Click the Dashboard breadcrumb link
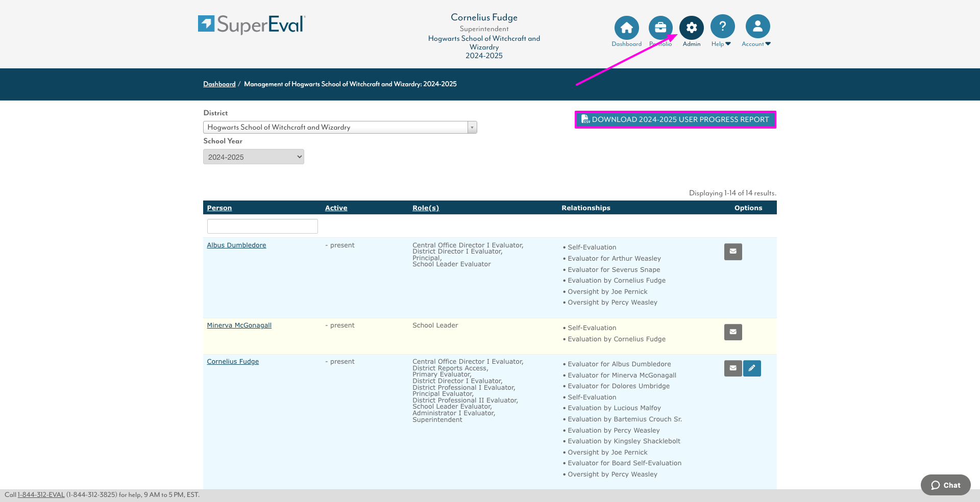The image size is (980, 502). 219,84
